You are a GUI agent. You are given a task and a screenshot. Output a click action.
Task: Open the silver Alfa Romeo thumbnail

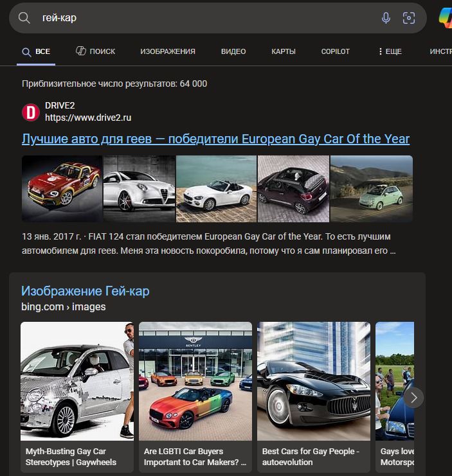[140, 189]
